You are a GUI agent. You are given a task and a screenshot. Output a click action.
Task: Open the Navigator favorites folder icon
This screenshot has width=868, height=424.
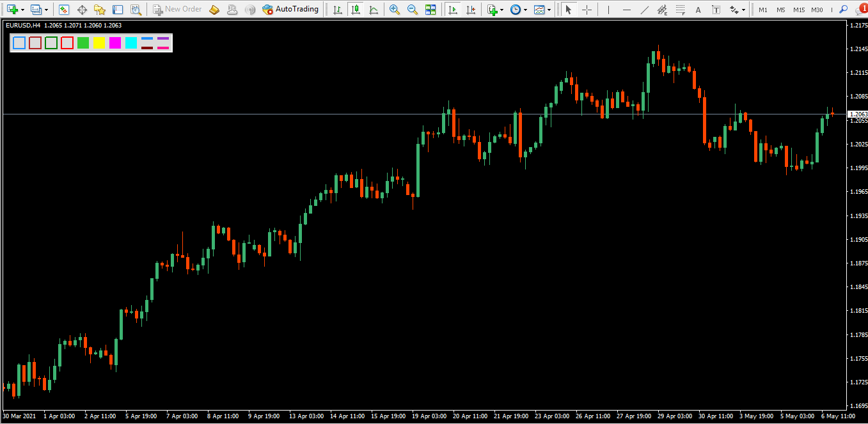click(100, 10)
